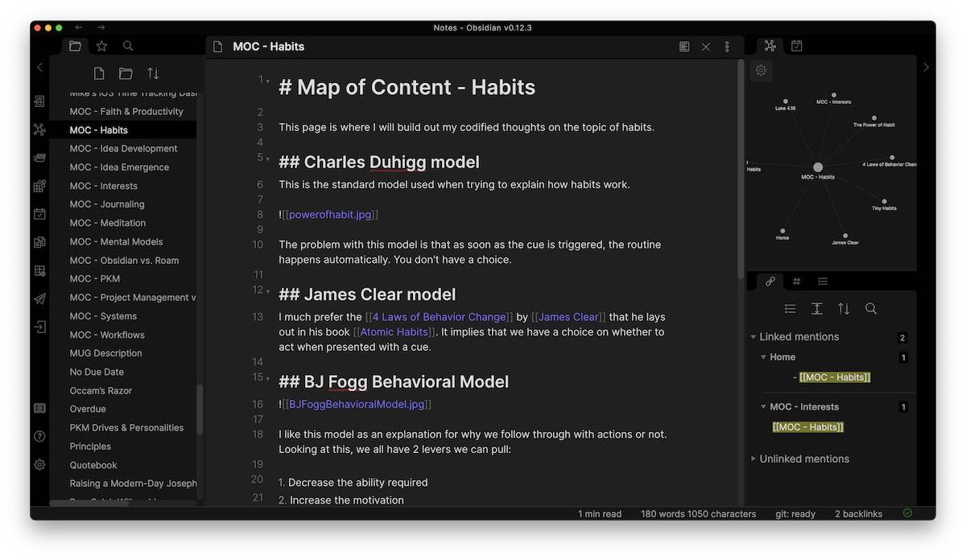Open the search tab in left sidebar
966x560 pixels.
coord(128,46)
